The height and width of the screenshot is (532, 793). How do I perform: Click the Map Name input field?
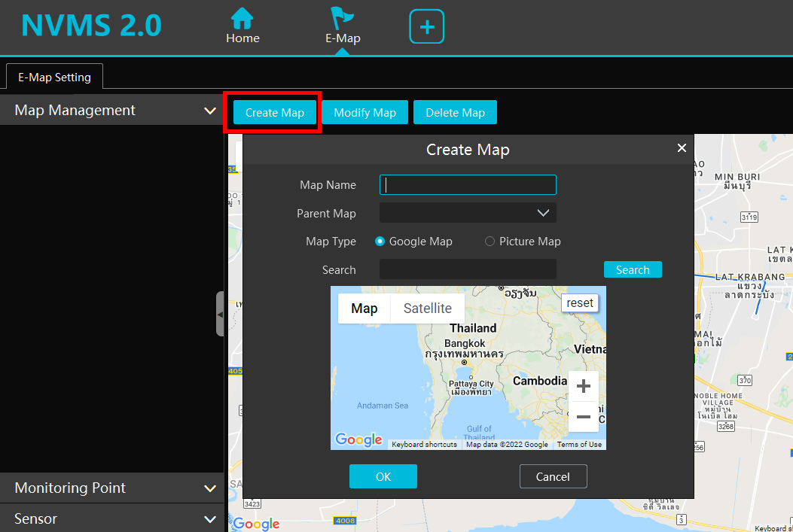coord(468,185)
